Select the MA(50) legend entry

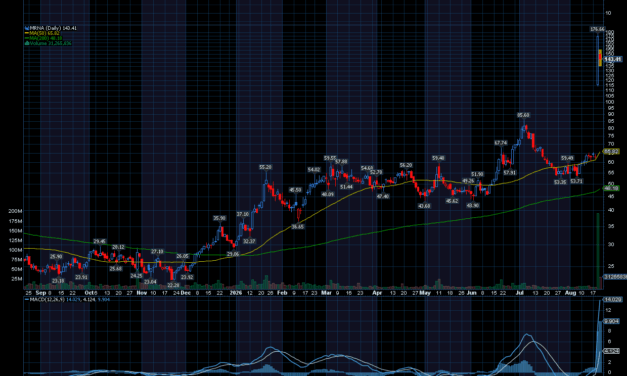click(x=43, y=33)
